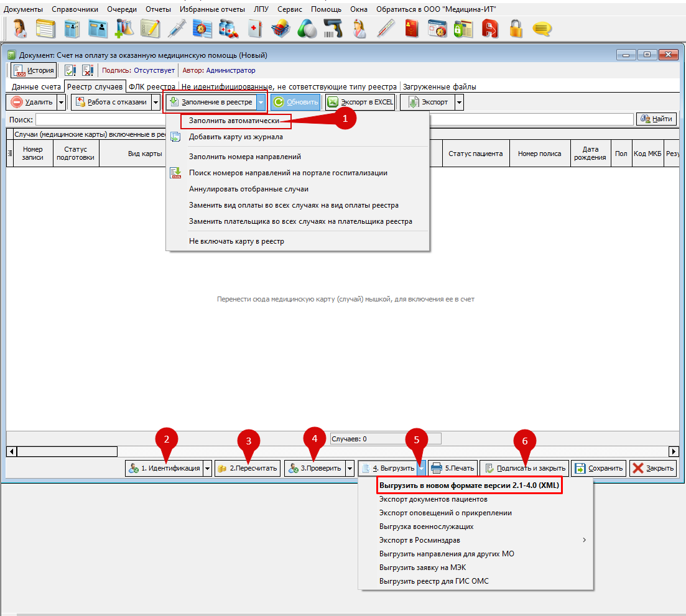Select Выгрузить в новом формате версии 2.1-4.0 (XML)
The height and width of the screenshot is (616, 686).
click(x=469, y=485)
